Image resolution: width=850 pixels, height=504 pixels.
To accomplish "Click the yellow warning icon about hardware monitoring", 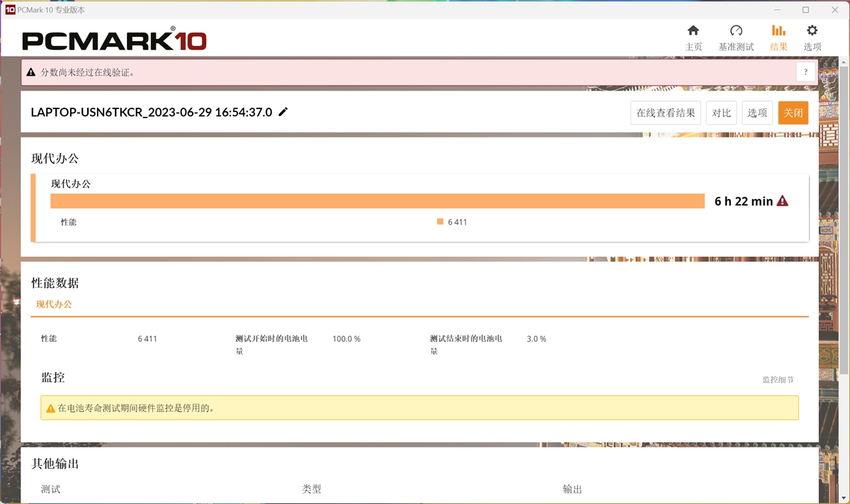I will point(51,408).
